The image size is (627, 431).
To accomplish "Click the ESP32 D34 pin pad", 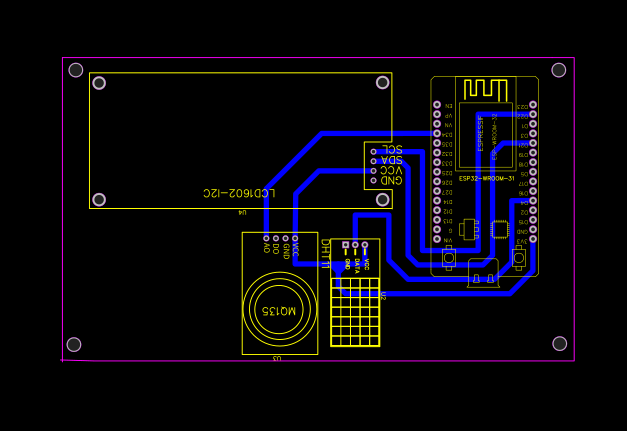I will coord(437,134).
